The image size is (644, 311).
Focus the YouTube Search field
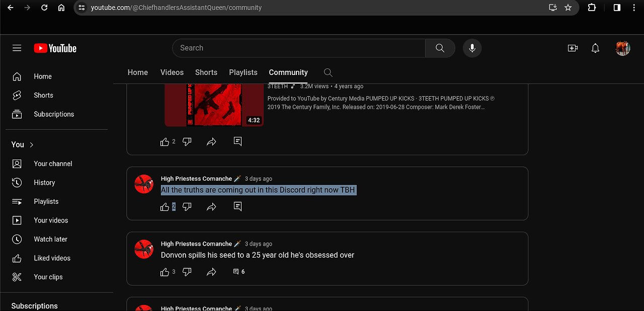pos(299,48)
